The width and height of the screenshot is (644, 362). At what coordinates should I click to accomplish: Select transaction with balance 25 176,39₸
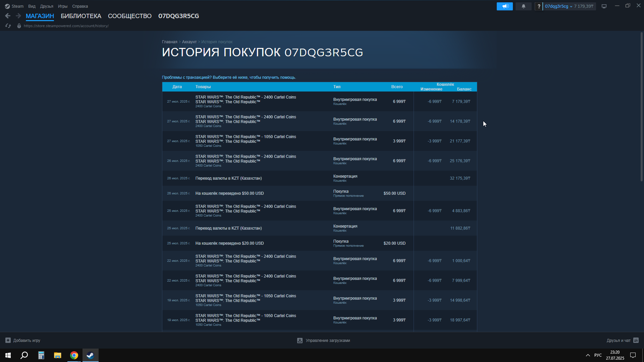click(x=319, y=161)
